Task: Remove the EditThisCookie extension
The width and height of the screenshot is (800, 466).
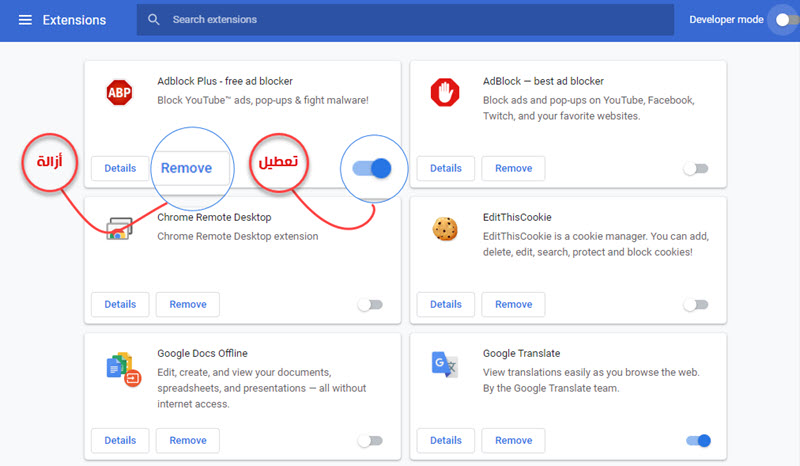Action: pos(513,304)
